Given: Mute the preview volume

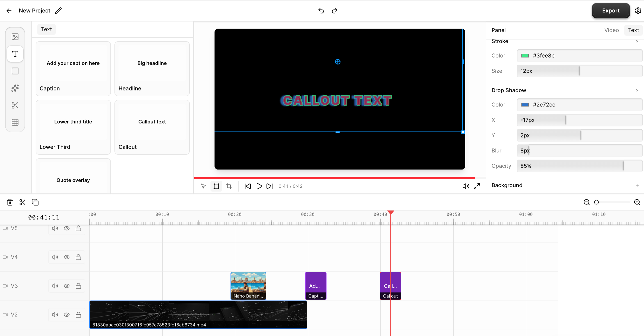Looking at the screenshot, I should 466,186.
